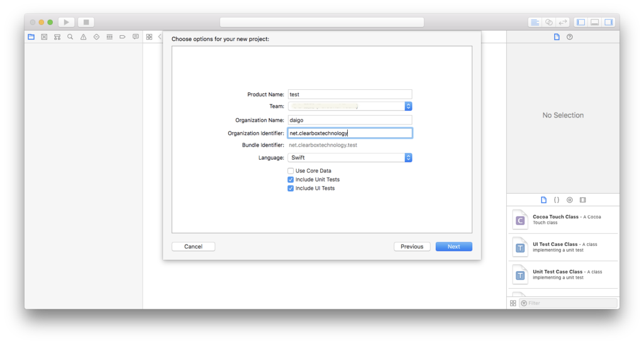Uncheck Include Unit Tests

[x=291, y=179]
